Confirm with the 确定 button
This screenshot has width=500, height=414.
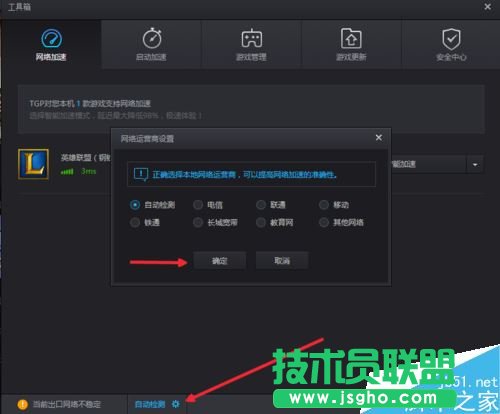220,260
